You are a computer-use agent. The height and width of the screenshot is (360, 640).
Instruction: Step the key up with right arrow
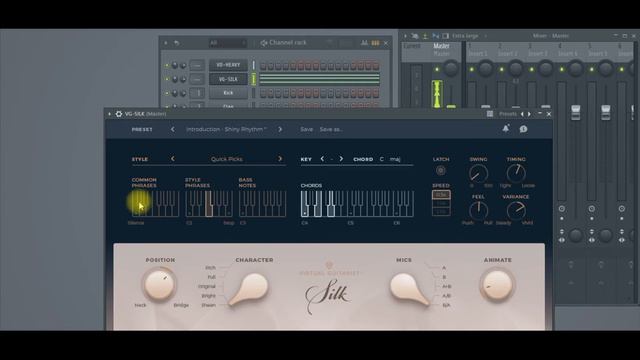[341, 159]
